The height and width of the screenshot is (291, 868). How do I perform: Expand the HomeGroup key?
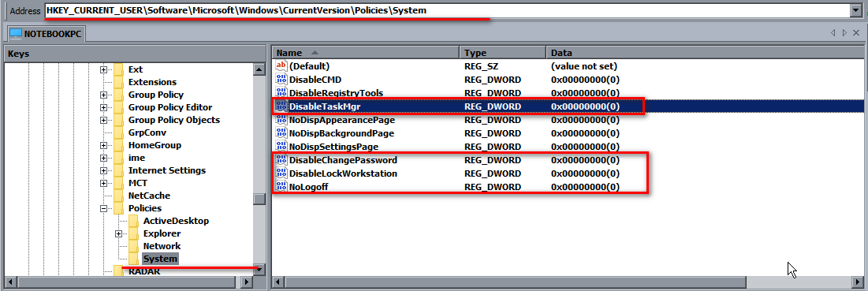(x=103, y=145)
